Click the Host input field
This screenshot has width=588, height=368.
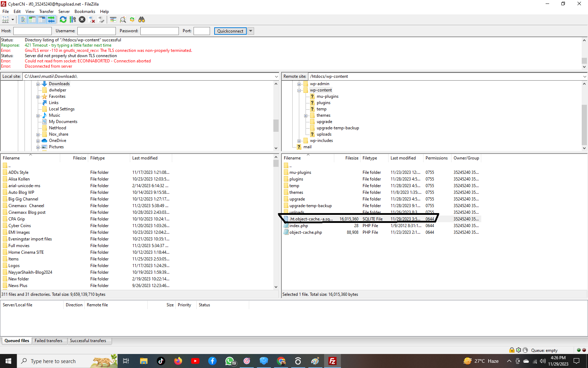pos(33,31)
